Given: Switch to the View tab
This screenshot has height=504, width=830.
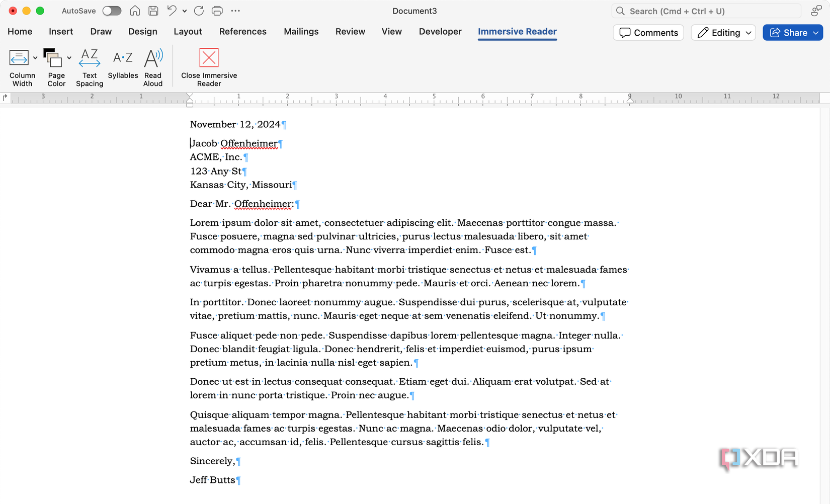Looking at the screenshot, I should 392,31.
